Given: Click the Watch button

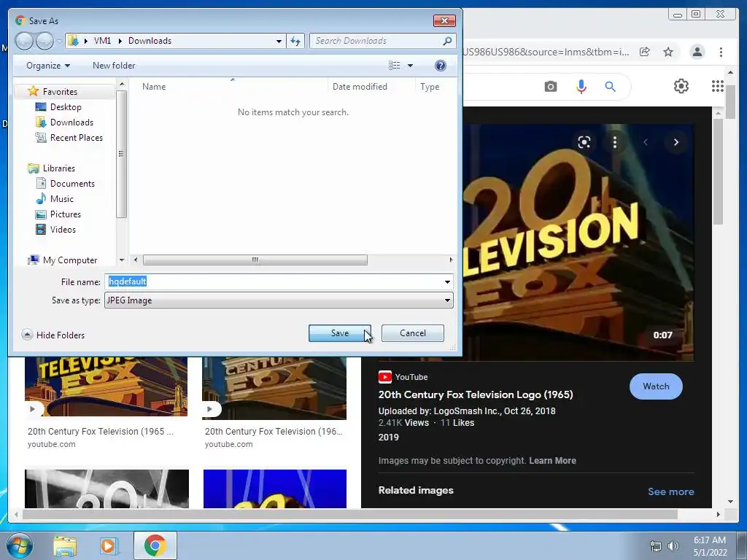Looking at the screenshot, I should [x=656, y=386].
